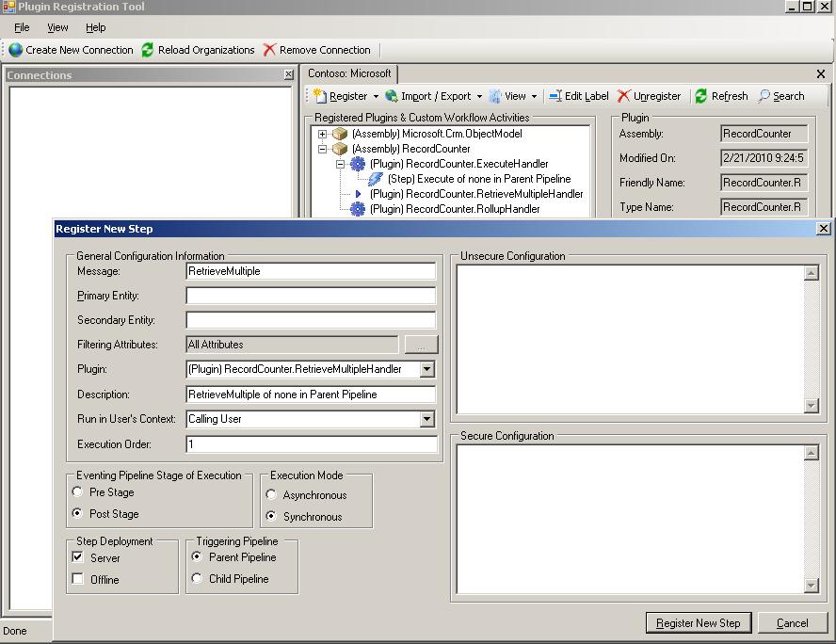Click Unsecure Configuration scrollbar down arrow

click(811, 406)
